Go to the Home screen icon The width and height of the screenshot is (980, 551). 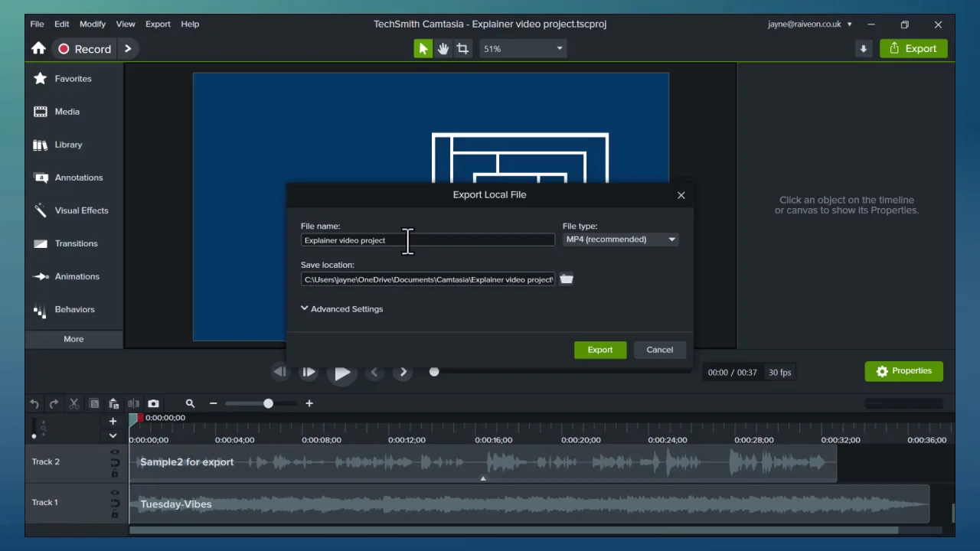[x=38, y=48]
